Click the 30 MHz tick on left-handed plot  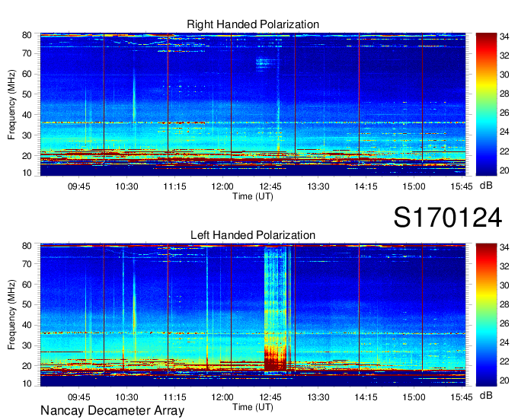click(27, 345)
